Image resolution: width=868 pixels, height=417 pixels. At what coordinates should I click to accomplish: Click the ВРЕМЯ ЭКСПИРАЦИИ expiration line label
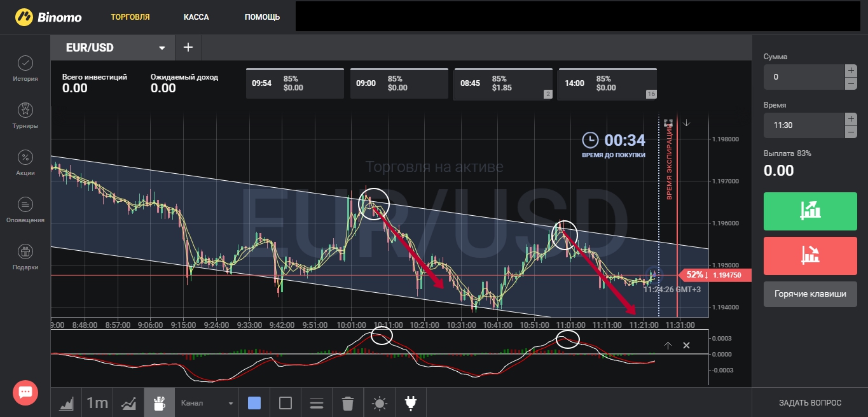tap(670, 162)
